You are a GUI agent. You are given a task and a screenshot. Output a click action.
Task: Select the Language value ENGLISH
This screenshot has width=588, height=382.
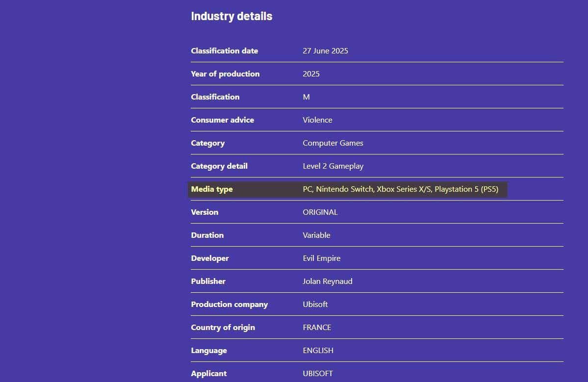point(318,351)
